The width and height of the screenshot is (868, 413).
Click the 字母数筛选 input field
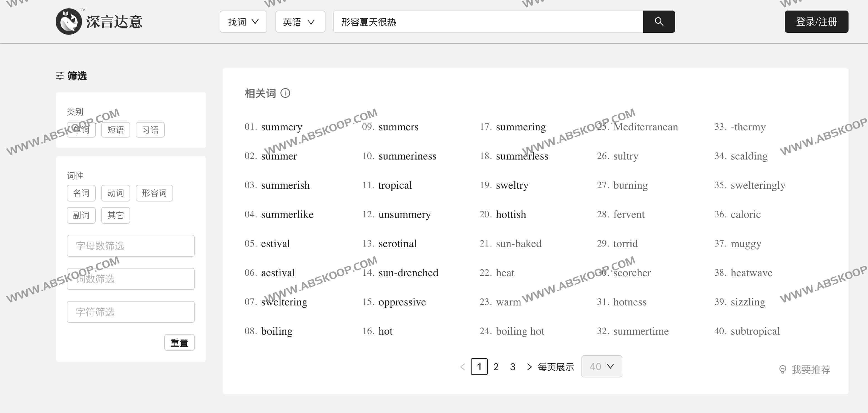pyautogui.click(x=130, y=246)
